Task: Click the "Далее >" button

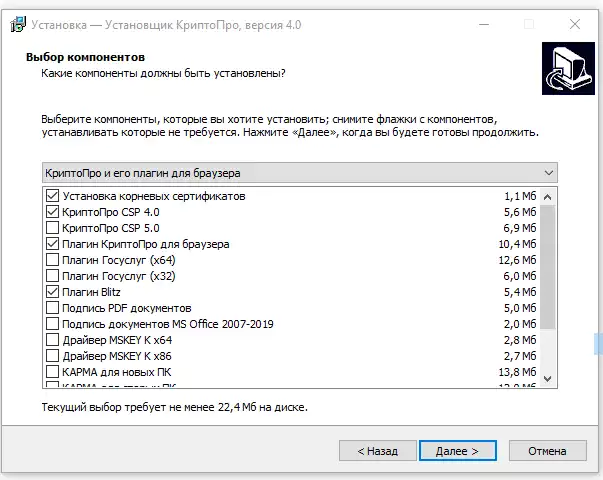Action: tap(458, 450)
